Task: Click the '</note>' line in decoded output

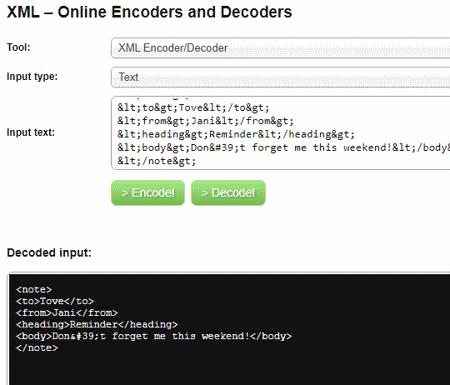Action: pyautogui.click(x=37, y=348)
